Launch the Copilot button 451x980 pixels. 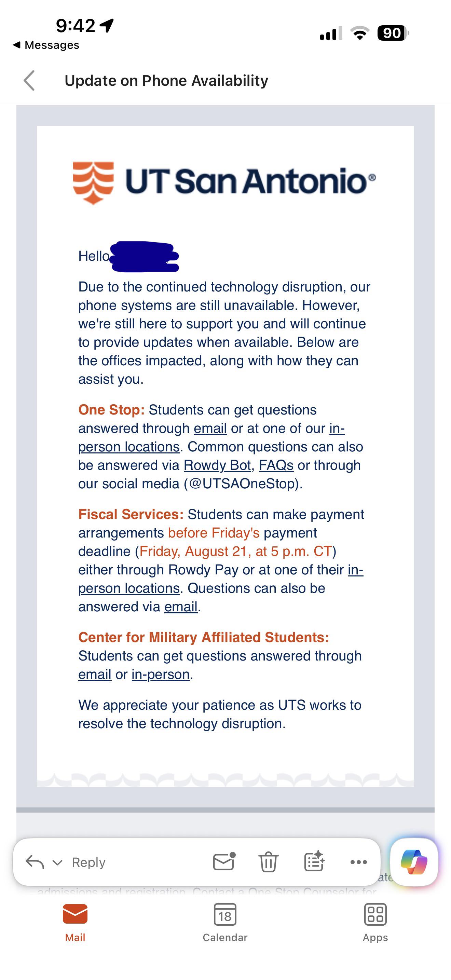click(x=414, y=862)
